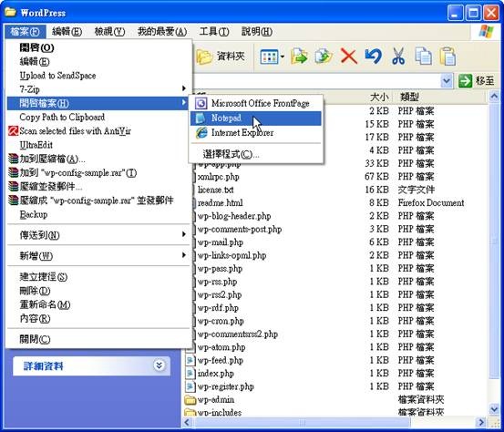Image resolution: width=504 pixels, height=432 pixels.
Task: Click the red Delete X icon
Action: [349, 57]
